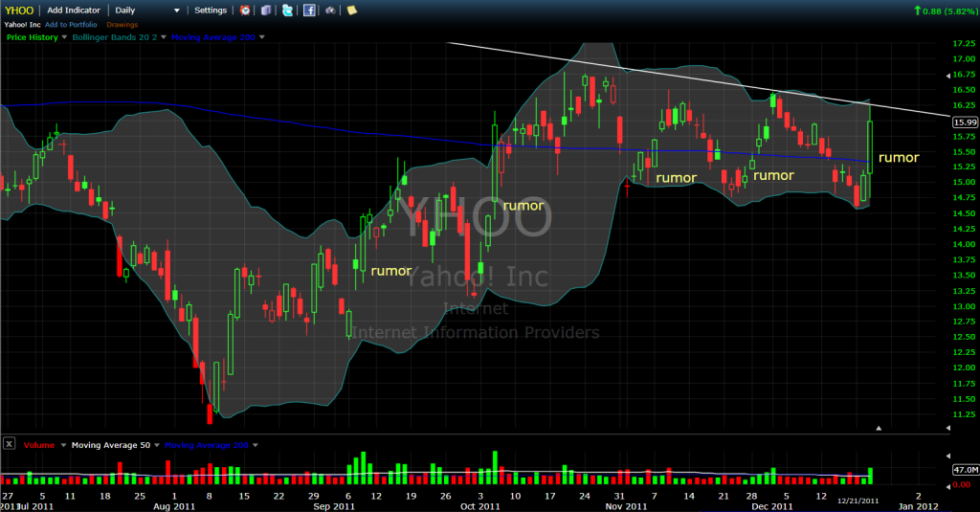980x512 pixels.
Task: Expand Volume indicator dropdown arrow
Action: (63, 445)
